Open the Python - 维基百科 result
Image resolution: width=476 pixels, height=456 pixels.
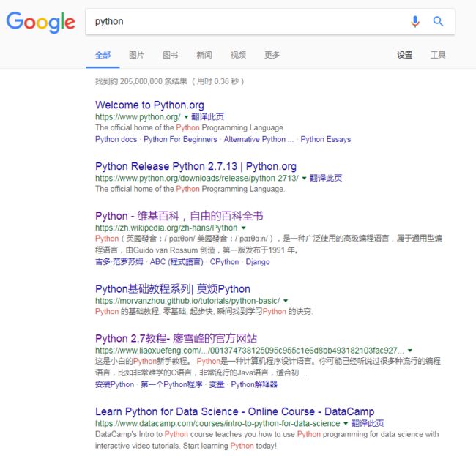pyautogui.click(x=179, y=216)
